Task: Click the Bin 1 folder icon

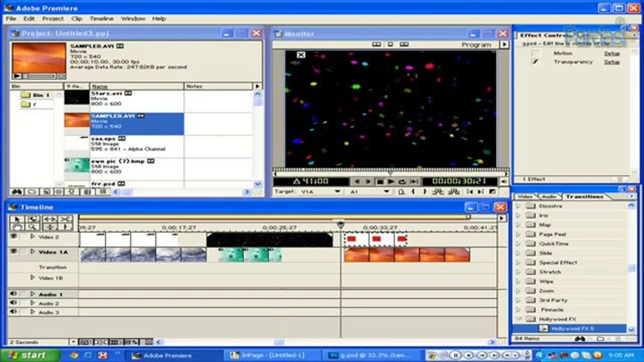Action: point(26,95)
